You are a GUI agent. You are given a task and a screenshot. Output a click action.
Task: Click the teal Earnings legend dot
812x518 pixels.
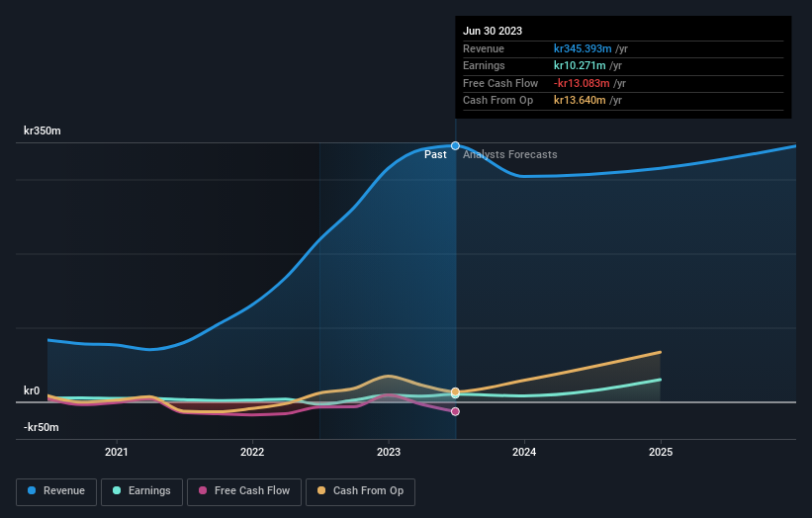pos(117,490)
